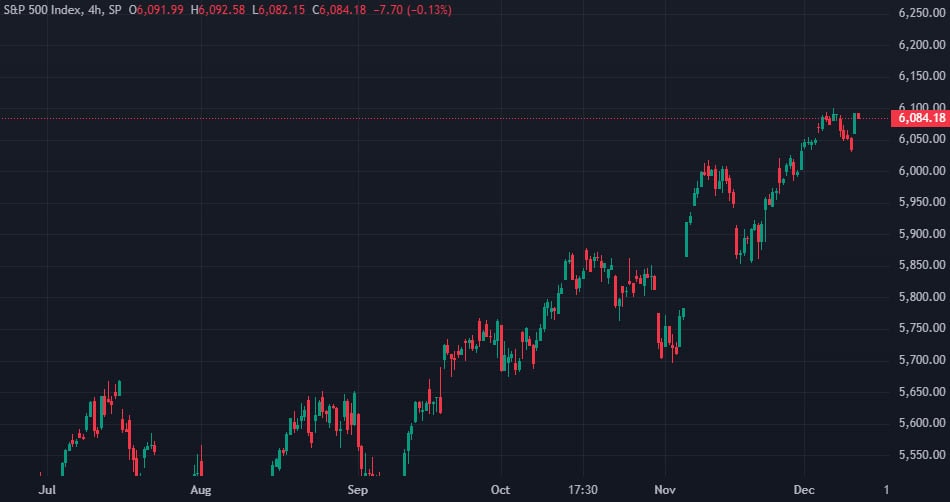Click the Oct label on time axis

tap(501, 490)
